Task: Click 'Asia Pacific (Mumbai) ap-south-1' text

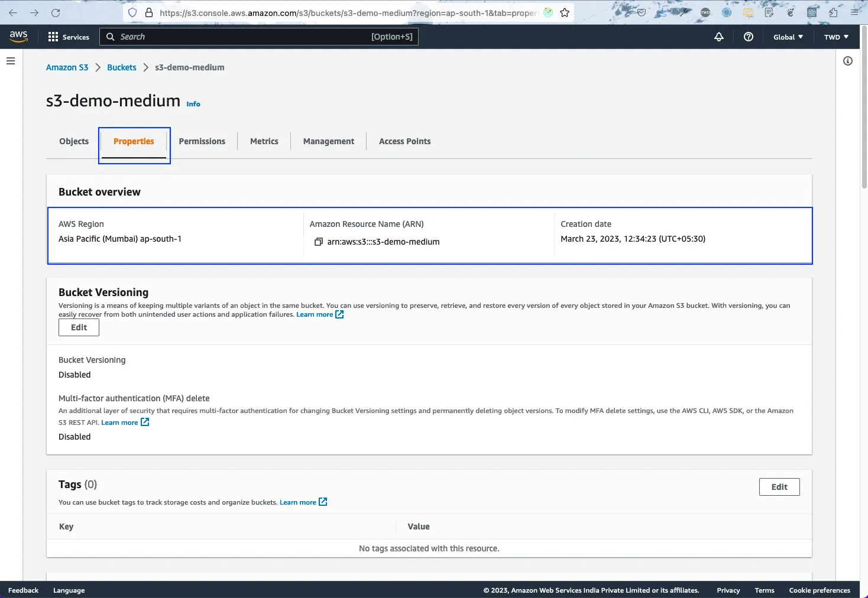Action: tap(120, 239)
